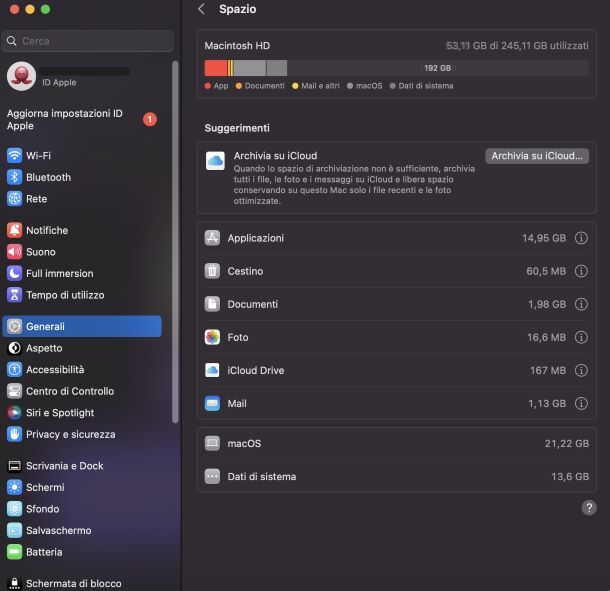
Task: Open Wi-Fi settings via its icon
Action: pyautogui.click(x=14, y=155)
